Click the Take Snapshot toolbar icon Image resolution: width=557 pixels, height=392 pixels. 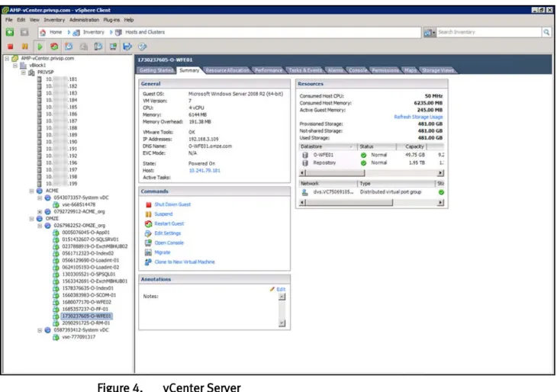click(x=69, y=47)
